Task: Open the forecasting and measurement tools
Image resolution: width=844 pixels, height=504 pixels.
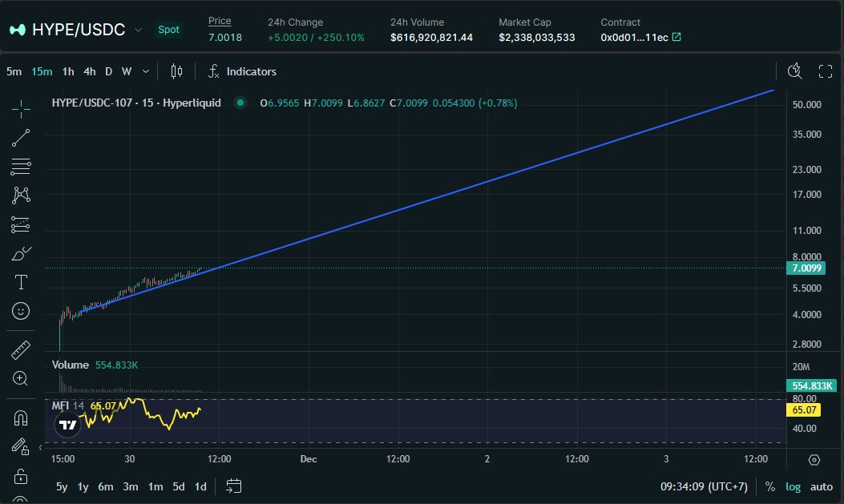Action: 21,224
